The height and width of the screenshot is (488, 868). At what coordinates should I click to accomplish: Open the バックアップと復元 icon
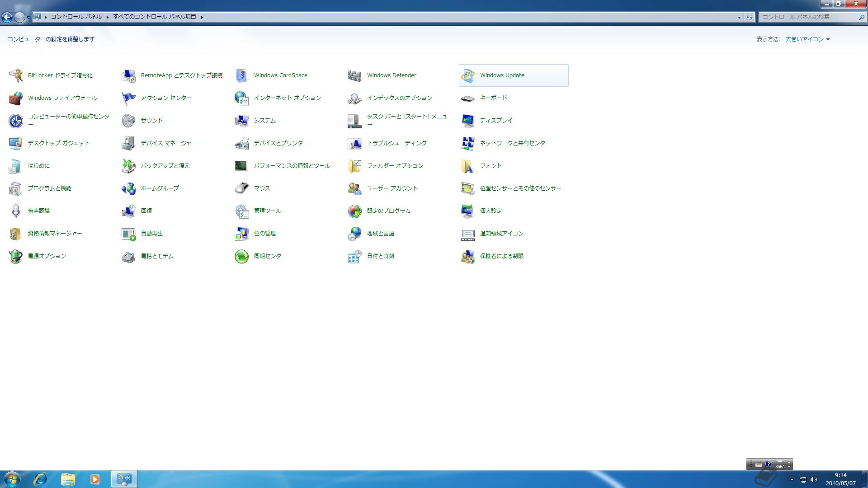(x=129, y=166)
